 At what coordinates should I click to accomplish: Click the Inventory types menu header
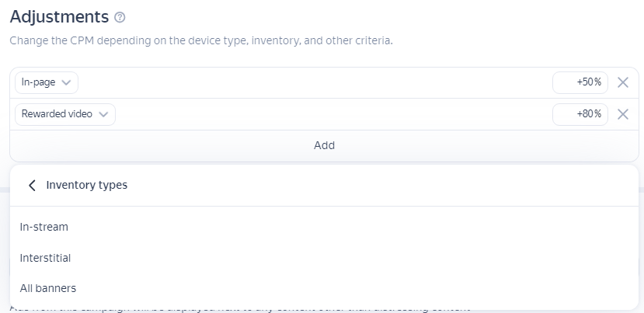point(86,185)
